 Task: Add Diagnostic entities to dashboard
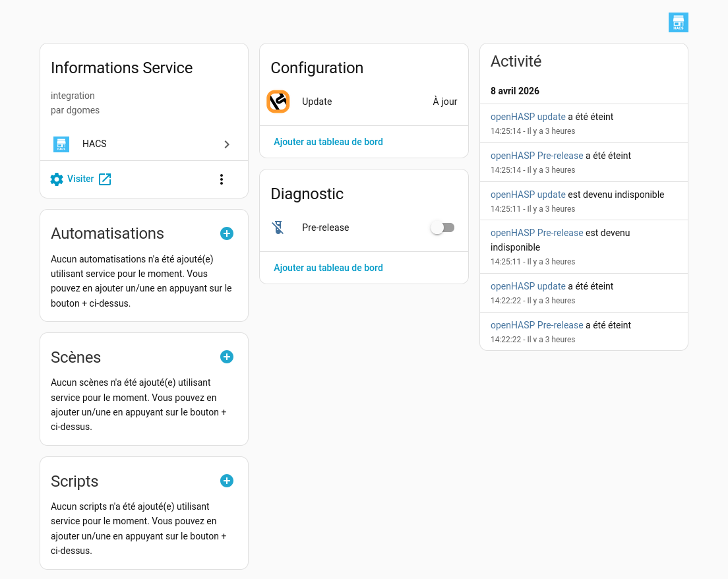pyautogui.click(x=328, y=268)
